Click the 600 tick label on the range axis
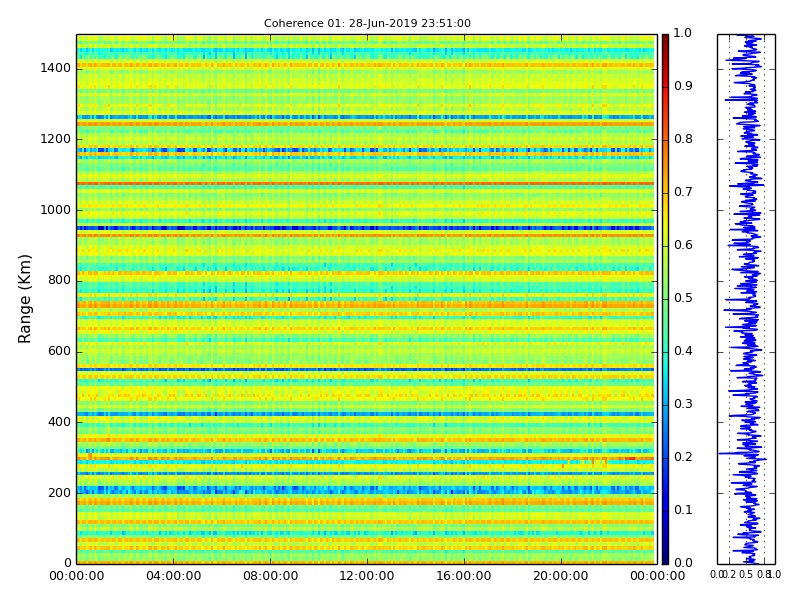 coord(59,352)
